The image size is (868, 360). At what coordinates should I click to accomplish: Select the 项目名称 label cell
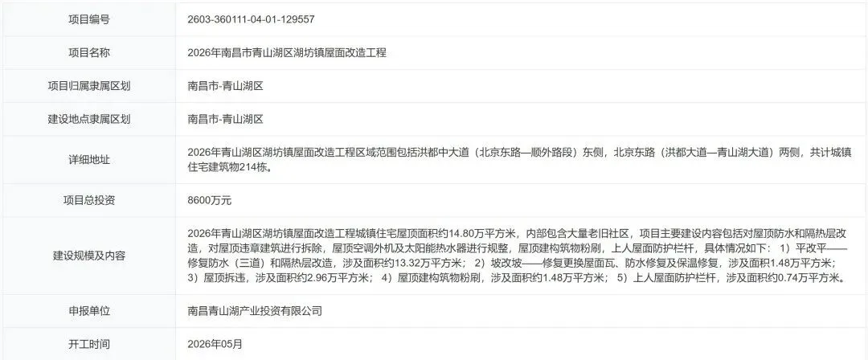[89, 53]
